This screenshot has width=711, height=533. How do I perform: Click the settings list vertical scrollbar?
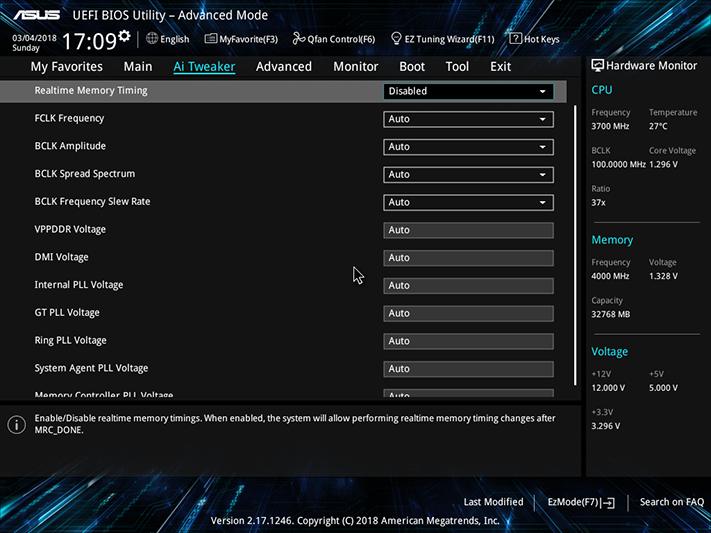[x=575, y=245]
